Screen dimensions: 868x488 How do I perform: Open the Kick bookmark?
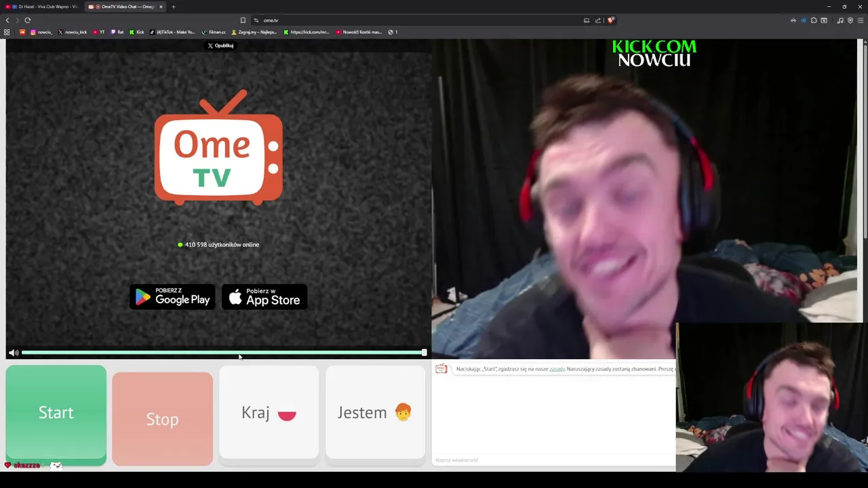137,32
